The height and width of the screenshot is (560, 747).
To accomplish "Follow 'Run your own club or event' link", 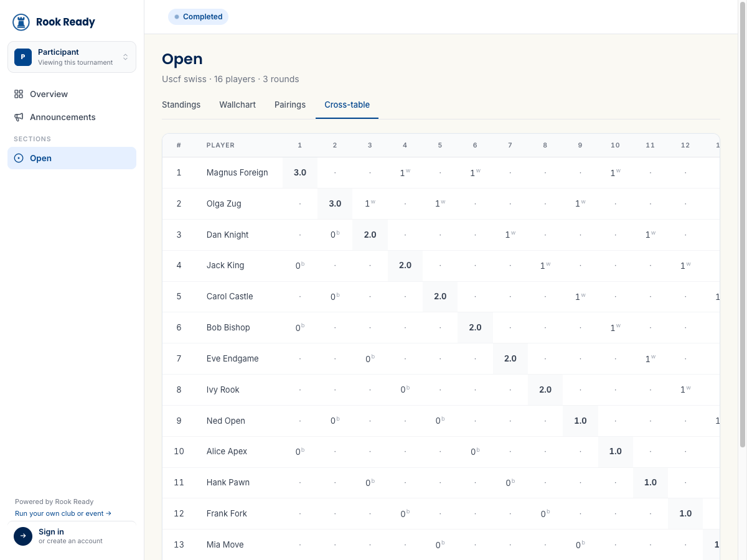I will pyautogui.click(x=63, y=513).
